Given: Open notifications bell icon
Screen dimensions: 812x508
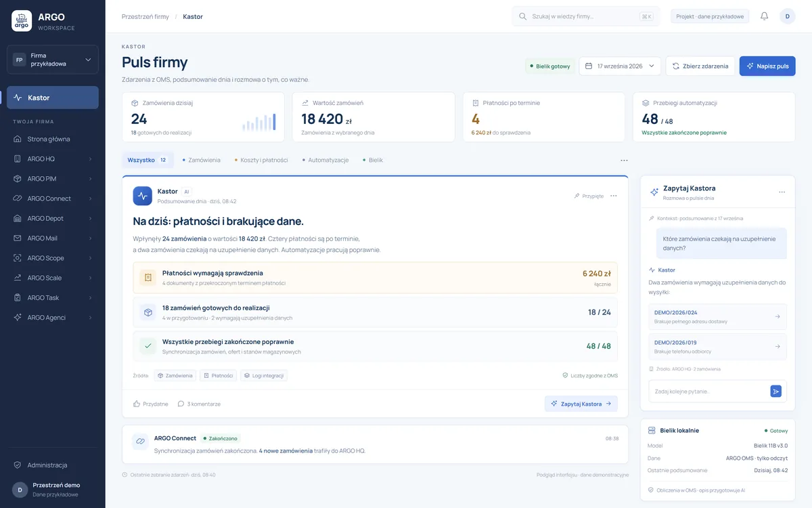Looking at the screenshot, I should (765, 16).
